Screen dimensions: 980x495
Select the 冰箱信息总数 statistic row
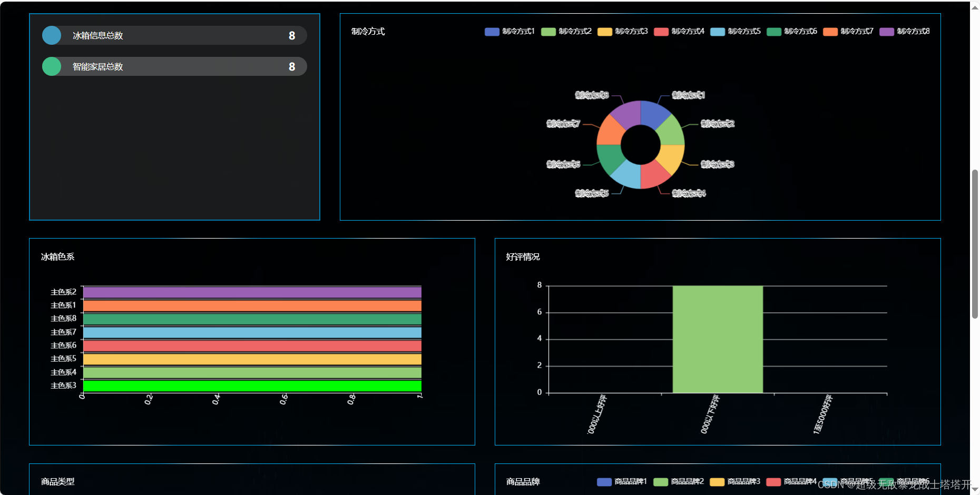click(174, 35)
